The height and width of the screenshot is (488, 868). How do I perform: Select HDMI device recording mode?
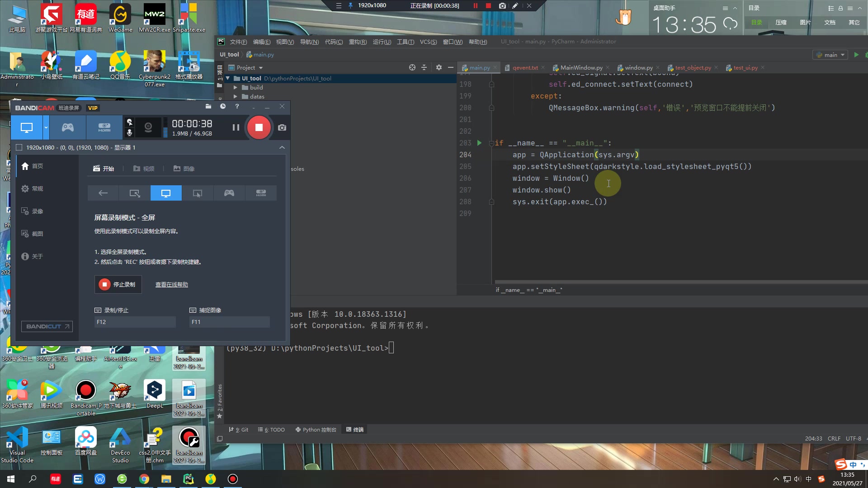(104, 127)
